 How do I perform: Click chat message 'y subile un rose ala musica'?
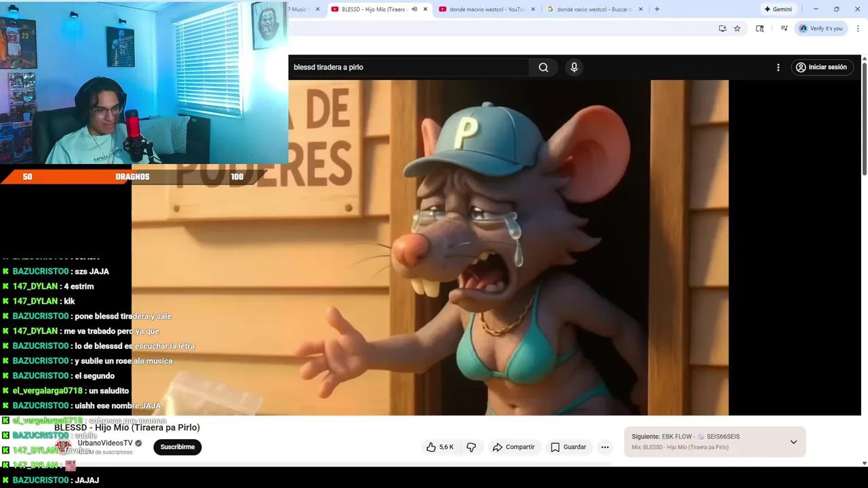pyautogui.click(x=123, y=361)
